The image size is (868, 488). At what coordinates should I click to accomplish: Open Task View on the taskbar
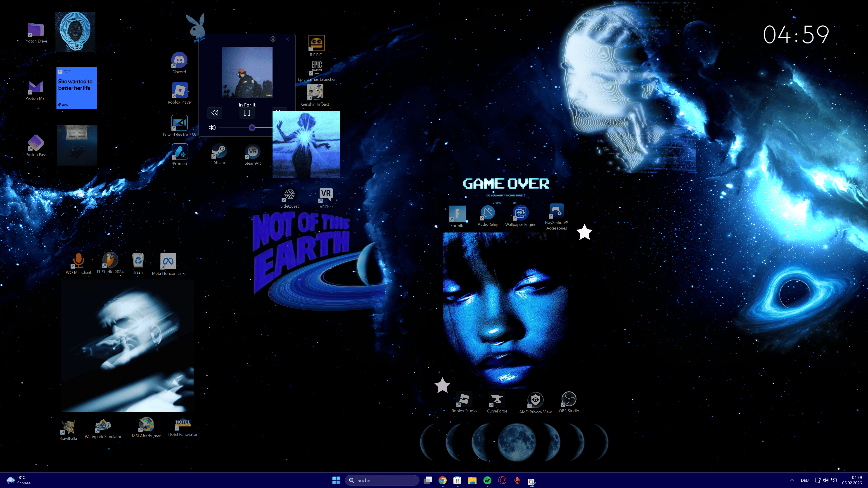[x=428, y=480]
